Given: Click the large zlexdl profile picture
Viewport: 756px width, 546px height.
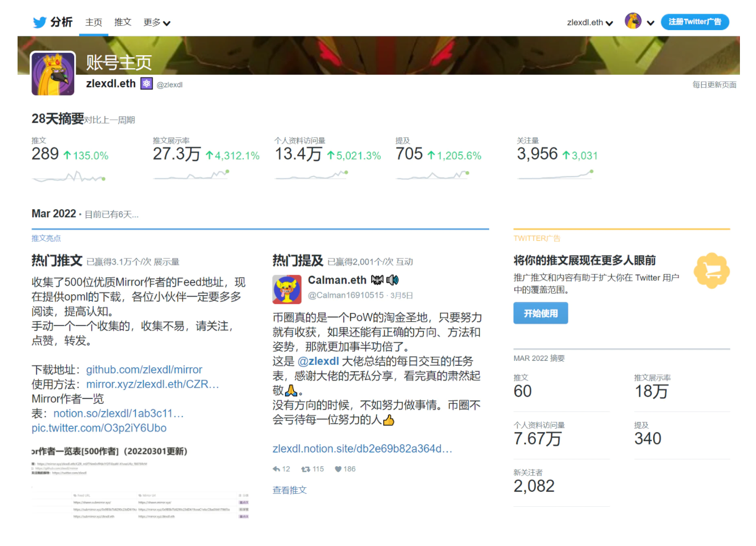Looking at the screenshot, I should pos(53,73).
